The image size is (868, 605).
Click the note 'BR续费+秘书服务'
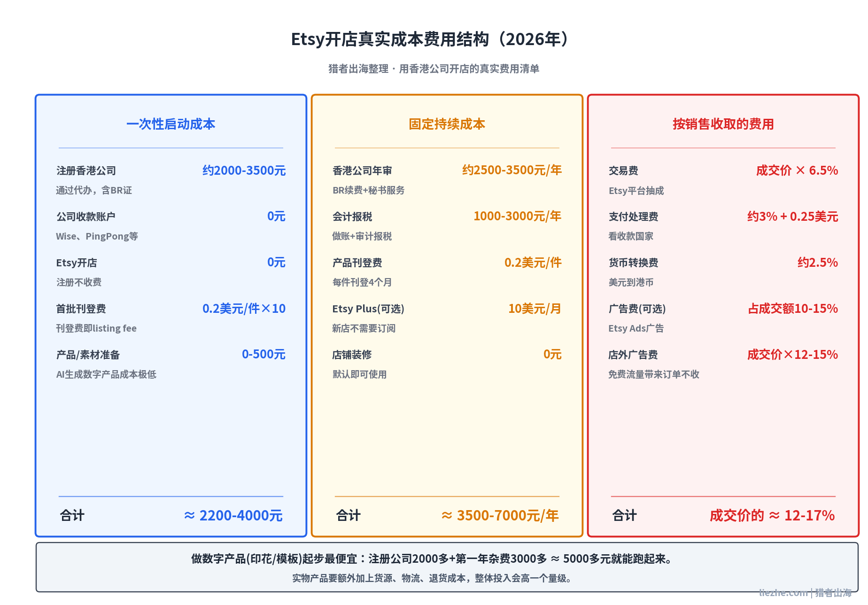point(369,190)
